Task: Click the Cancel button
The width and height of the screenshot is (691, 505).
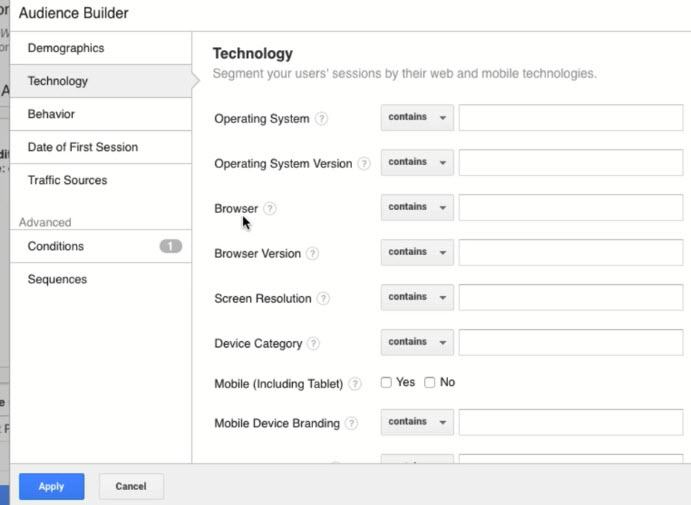Action: 131,487
